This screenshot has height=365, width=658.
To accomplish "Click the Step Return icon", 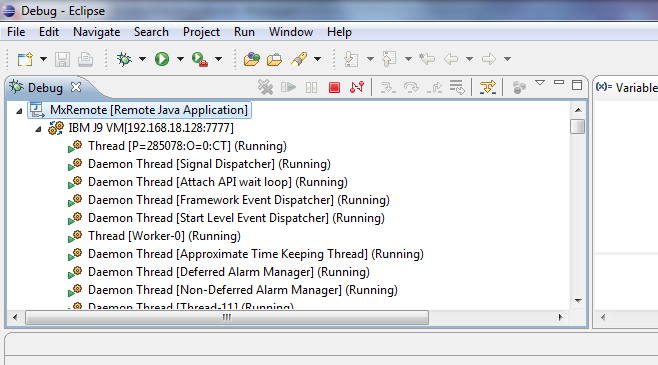I will [x=434, y=87].
